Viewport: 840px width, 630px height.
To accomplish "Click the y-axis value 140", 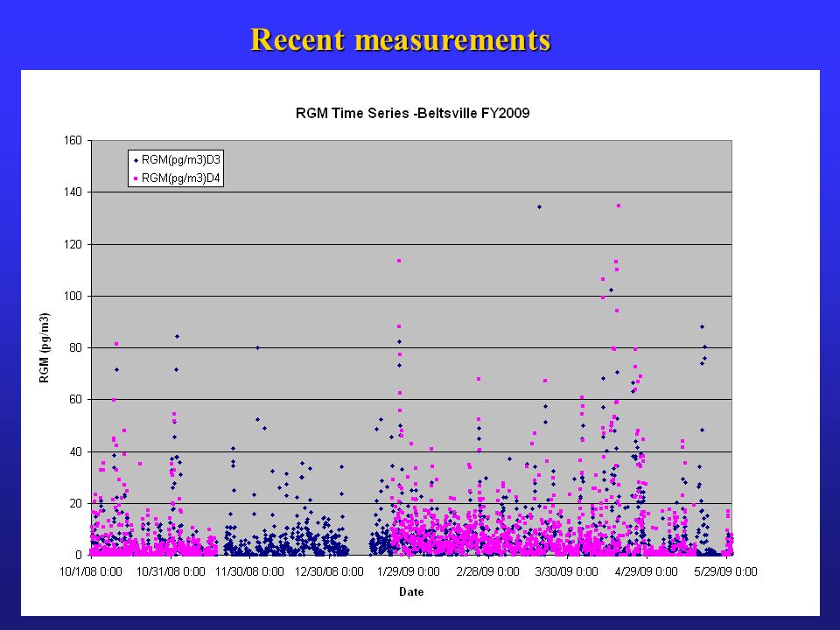I will [x=73, y=192].
